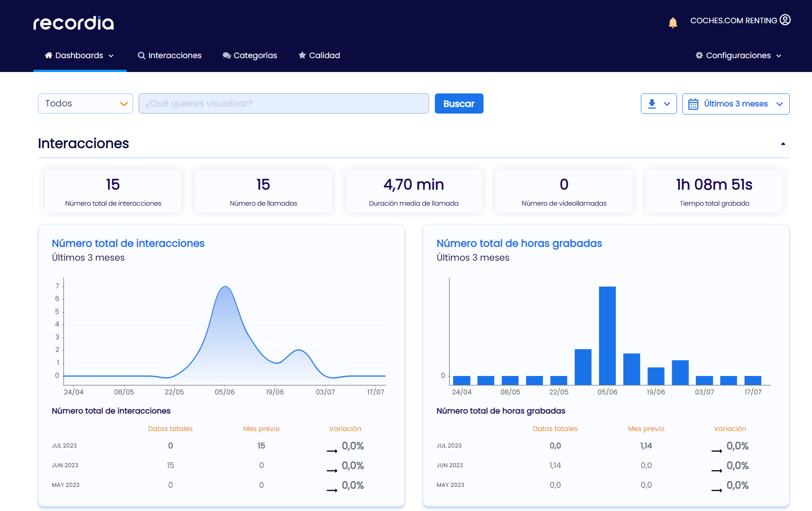The image size is (812, 511).
Task: Click the Número total de horas grabadas title
Action: pyautogui.click(x=519, y=243)
